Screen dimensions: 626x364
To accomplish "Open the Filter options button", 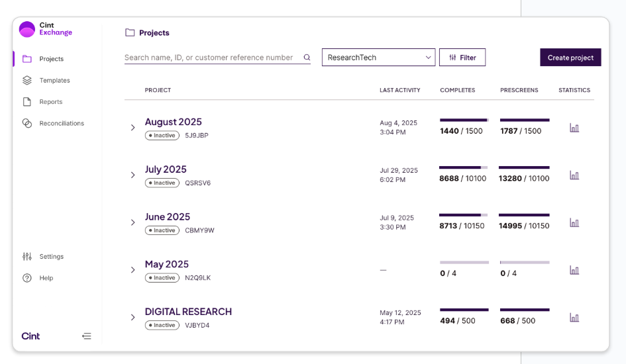I will click(462, 58).
